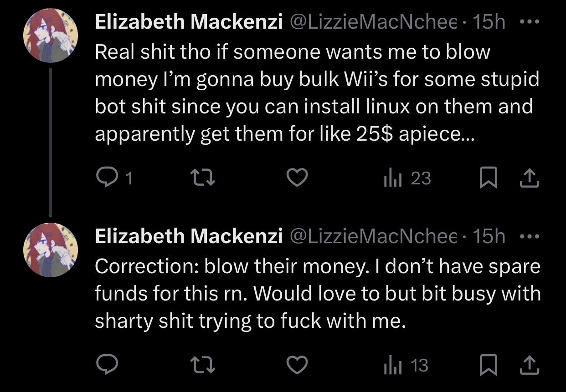This screenshot has height=392, width=566.
Task: Open more options on first tweet
Action: click(529, 21)
